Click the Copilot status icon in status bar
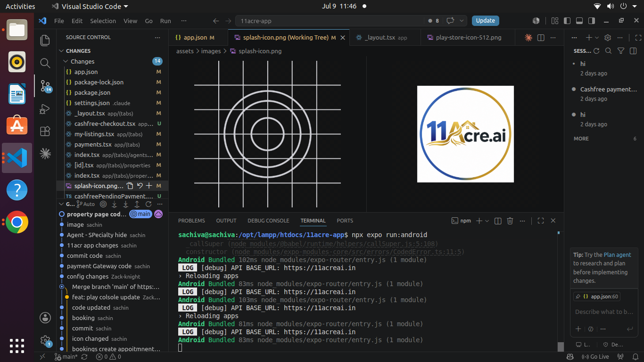The height and width of the screenshot is (362, 644). [x=570, y=357]
